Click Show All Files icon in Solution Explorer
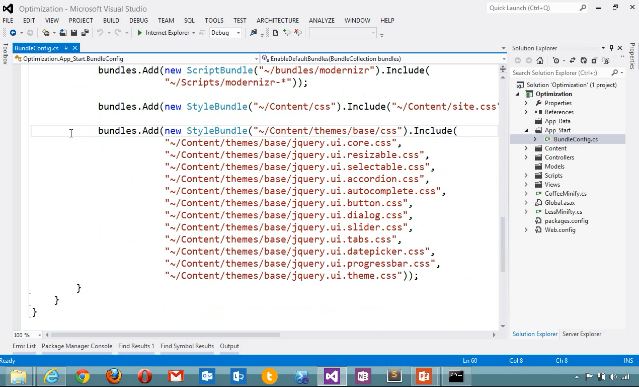This screenshot has height=387, width=639. point(606,60)
